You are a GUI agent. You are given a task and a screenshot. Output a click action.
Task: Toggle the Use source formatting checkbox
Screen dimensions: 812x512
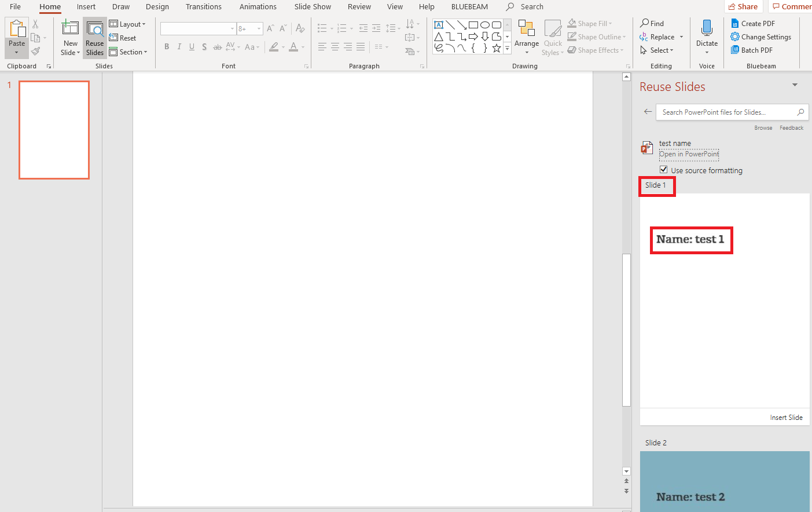pyautogui.click(x=664, y=170)
